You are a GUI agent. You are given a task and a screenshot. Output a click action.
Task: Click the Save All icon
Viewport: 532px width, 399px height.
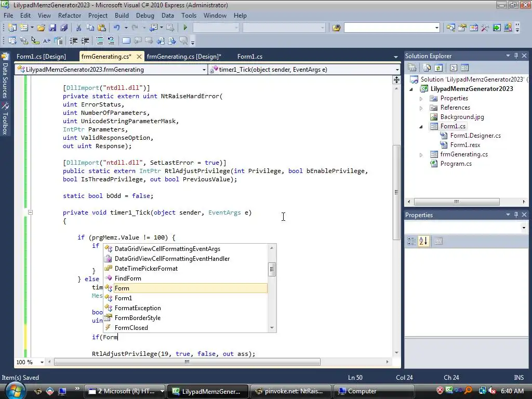point(64,28)
